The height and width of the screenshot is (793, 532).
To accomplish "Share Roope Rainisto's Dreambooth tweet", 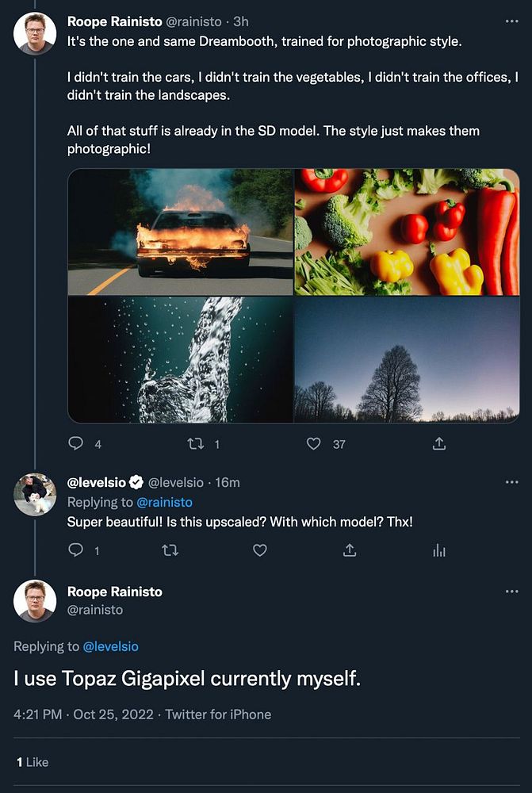I will [x=439, y=444].
